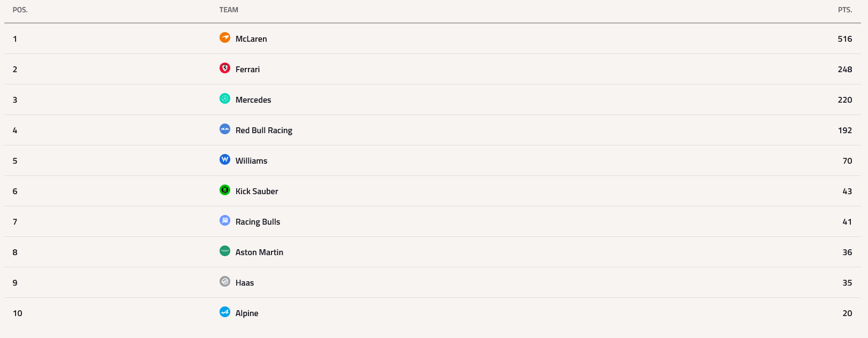Click the Aston Martin wings logo icon
Viewport: 868px width, 338px height.
pyautogui.click(x=225, y=251)
